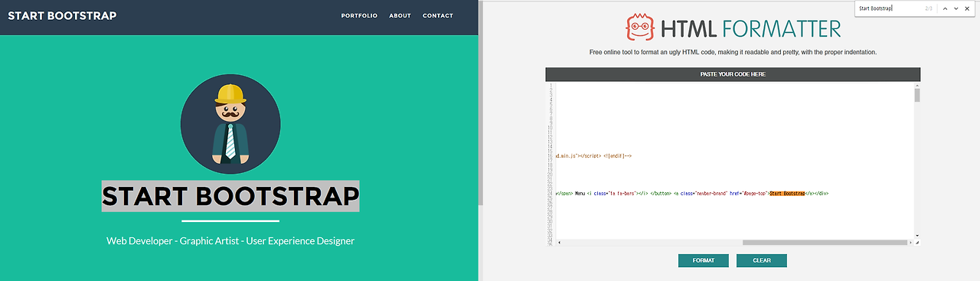Screen dimensions: 980x281
Task: Close the find bar
Action: pos(968,8)
